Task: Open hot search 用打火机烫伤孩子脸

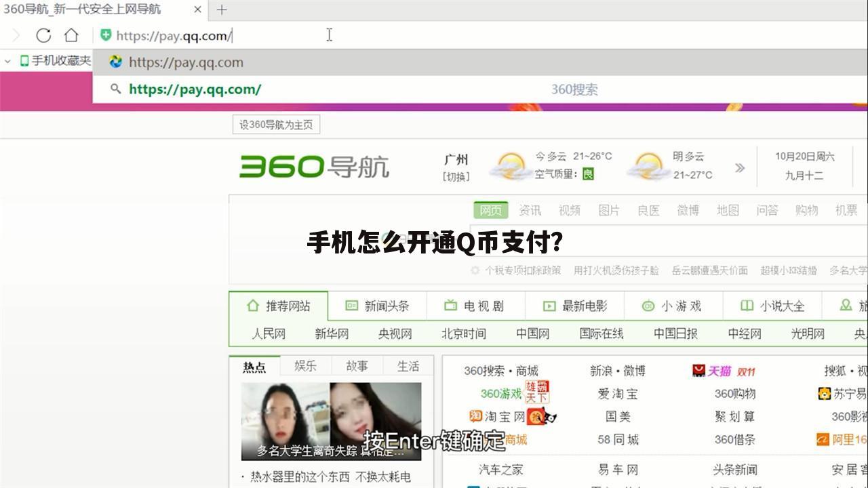Action: point(616,270)
